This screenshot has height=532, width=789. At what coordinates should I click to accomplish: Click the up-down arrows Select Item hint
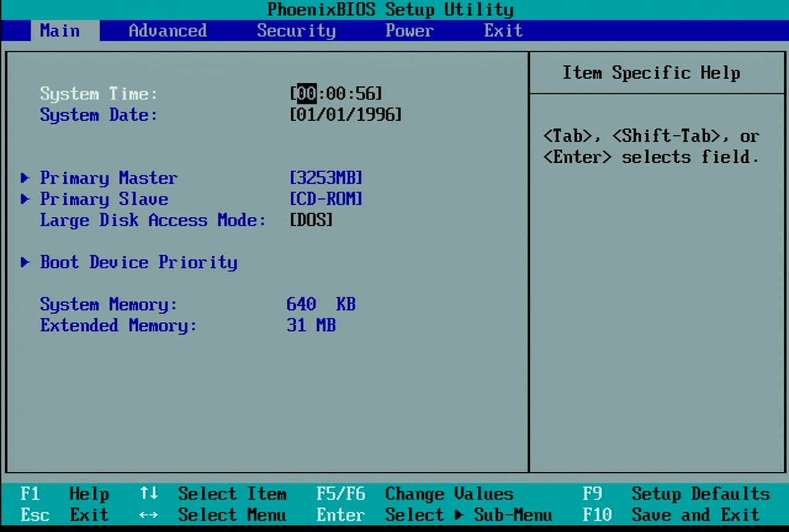(x=213, y=494)
